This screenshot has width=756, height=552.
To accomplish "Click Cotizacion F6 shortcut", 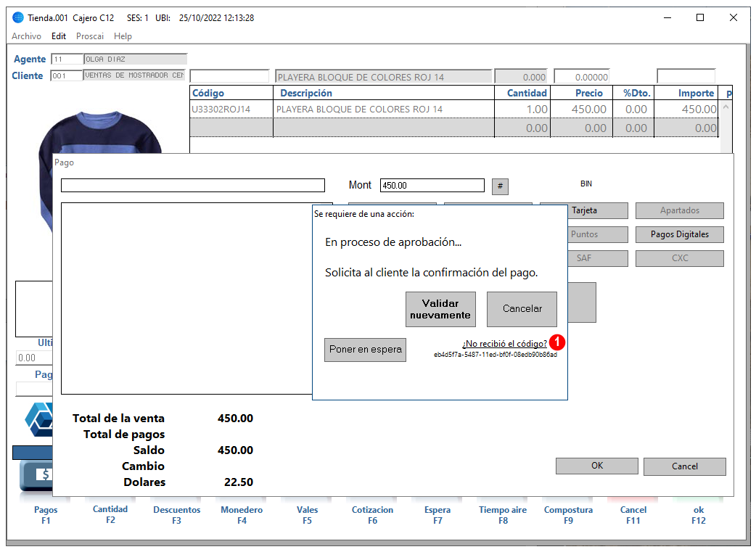I will click(x=372, y=515).
